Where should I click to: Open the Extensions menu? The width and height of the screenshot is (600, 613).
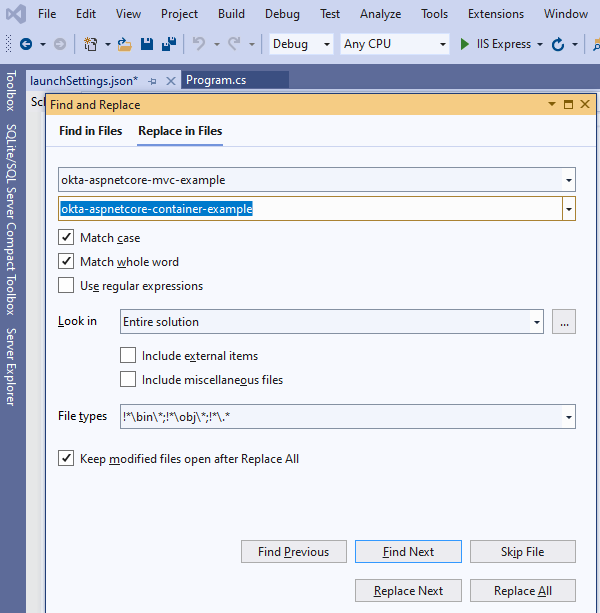tap(496, 14)
